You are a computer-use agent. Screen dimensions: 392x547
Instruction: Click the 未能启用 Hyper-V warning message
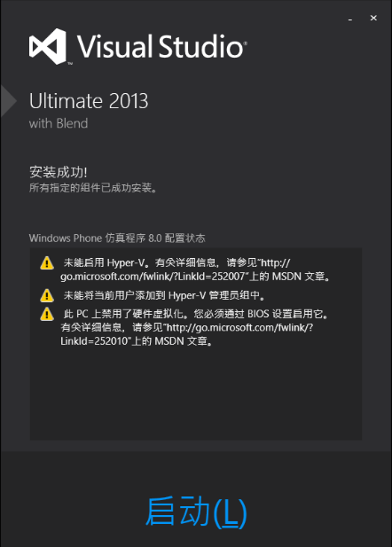click(195, 270)
